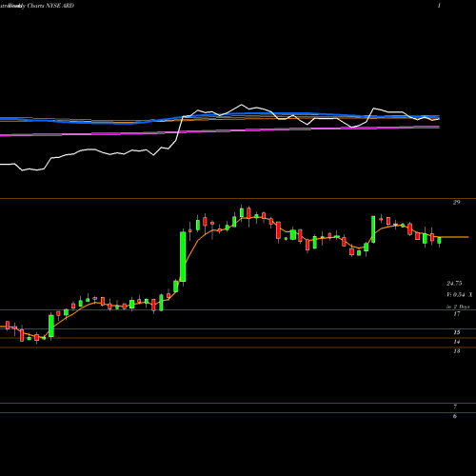Click the tallest green breakout candlestick
The image size is (476, 476).
[x=183, y=256]
